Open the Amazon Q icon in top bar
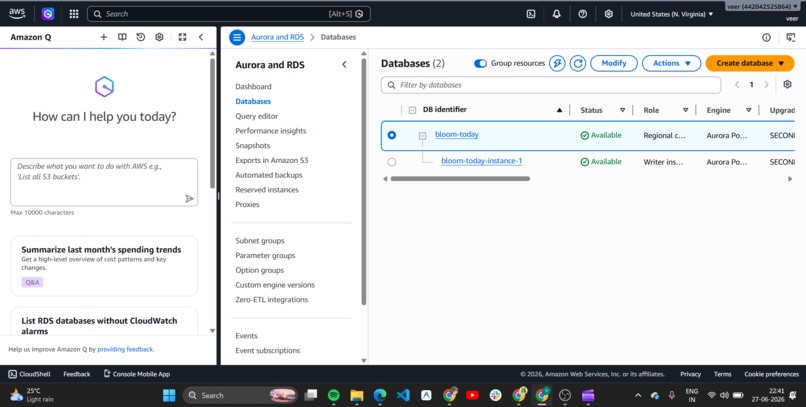 pyautogui.click(x=48, y=14)
